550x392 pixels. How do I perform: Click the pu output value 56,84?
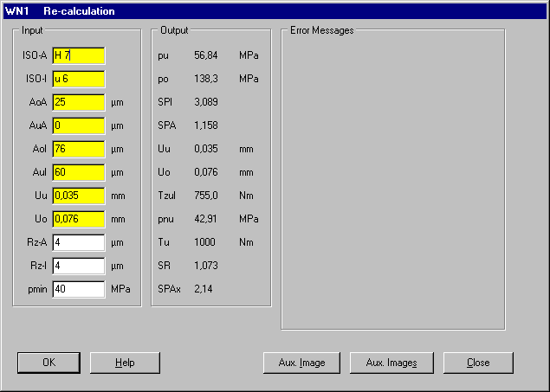(x=205, y=55)
